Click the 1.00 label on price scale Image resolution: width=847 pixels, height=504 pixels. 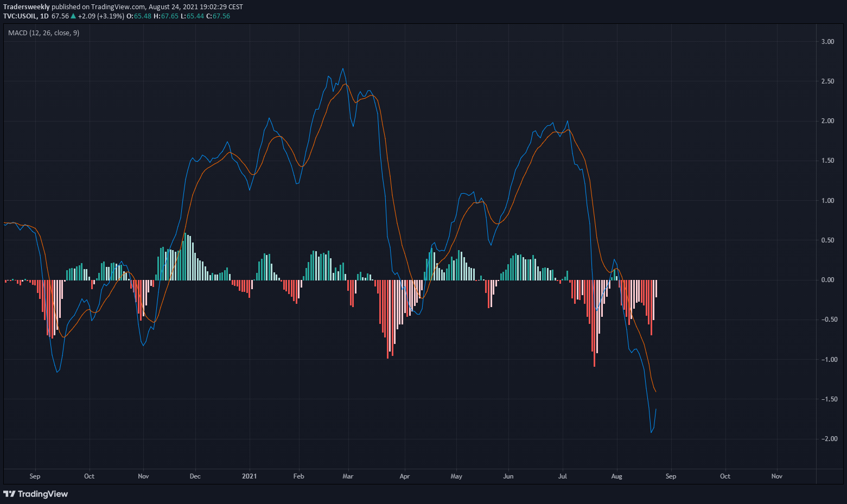click(827, 201)
